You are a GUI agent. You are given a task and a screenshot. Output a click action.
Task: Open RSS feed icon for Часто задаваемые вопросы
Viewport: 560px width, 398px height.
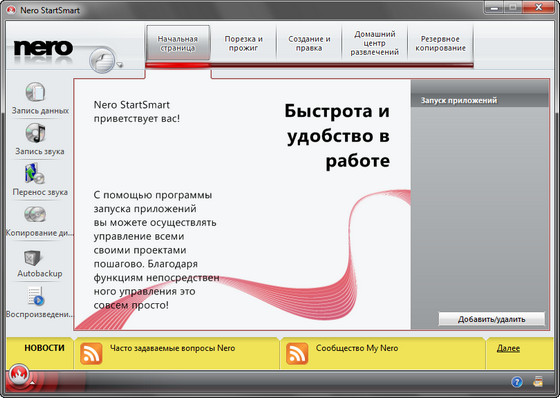91,354
